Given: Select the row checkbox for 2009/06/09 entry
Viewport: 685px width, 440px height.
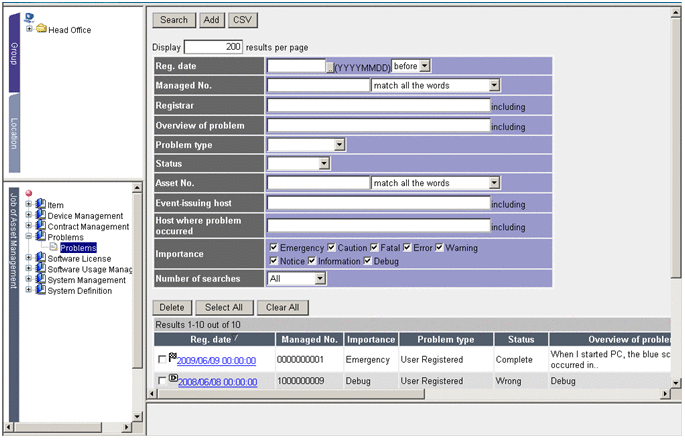Looking at the screenshot, I should pyautogui.click(x=163, y=360).
